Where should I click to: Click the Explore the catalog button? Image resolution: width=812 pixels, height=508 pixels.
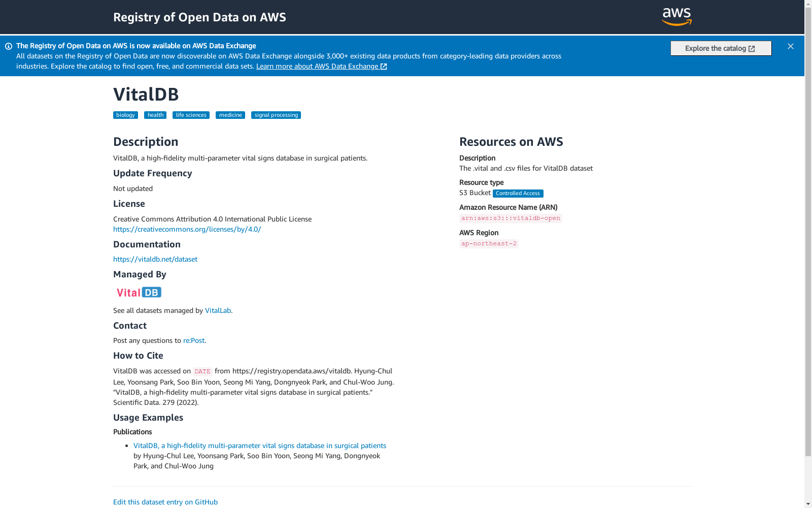[x=721, y=48]
